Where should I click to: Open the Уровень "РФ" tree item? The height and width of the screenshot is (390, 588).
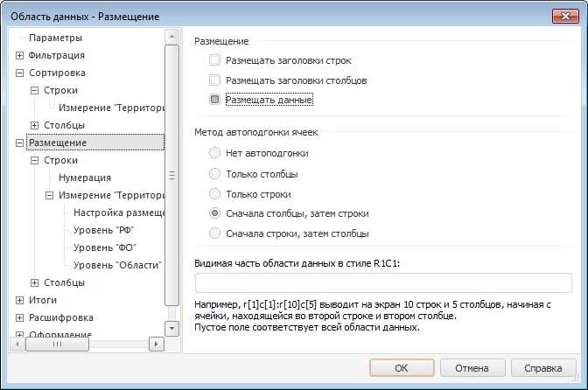pyautogui.click(x=104, y=230)
